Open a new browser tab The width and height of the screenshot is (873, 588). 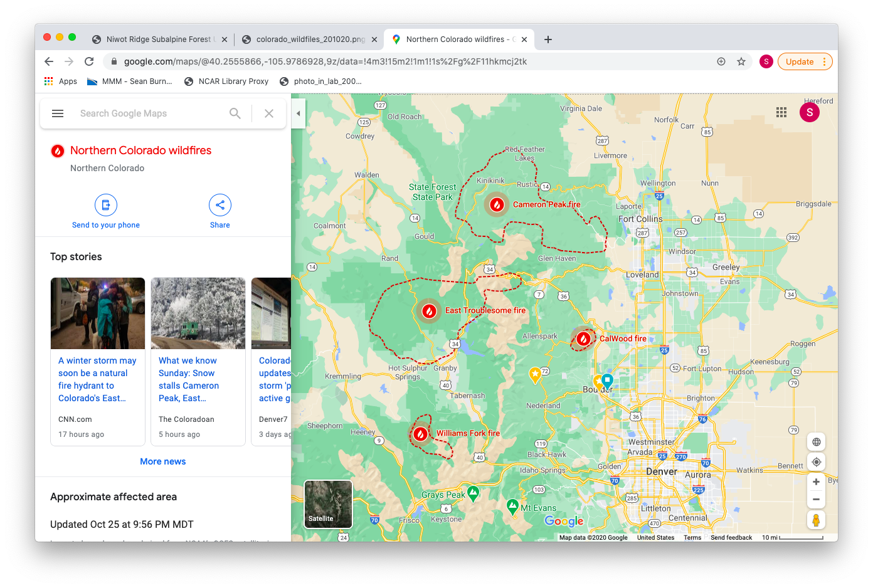click(x=548, y=39)
